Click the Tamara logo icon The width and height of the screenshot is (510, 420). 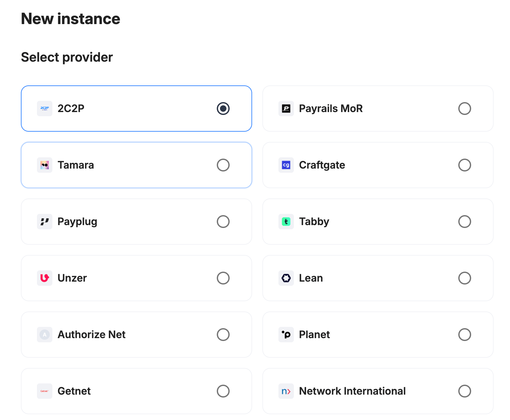(x=45, y=165)
